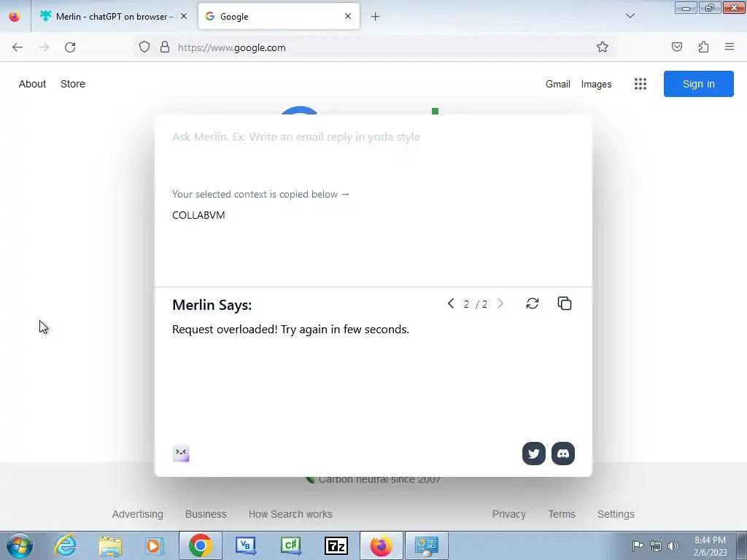Image resolution: width=747 pixels, height=560 pixels.
Task: Open 7-Zip from the taskbar
Action: (336, 546)
